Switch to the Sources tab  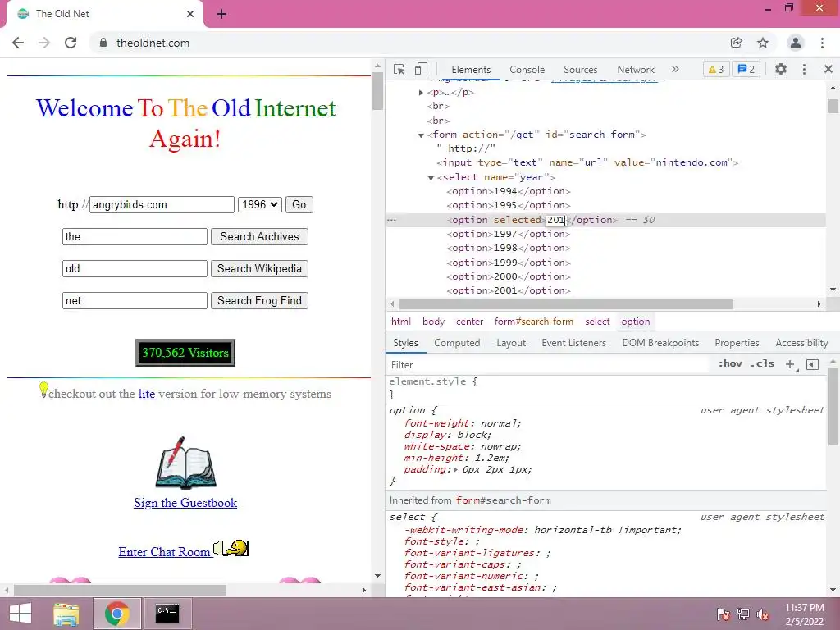(x=580, y=70)
